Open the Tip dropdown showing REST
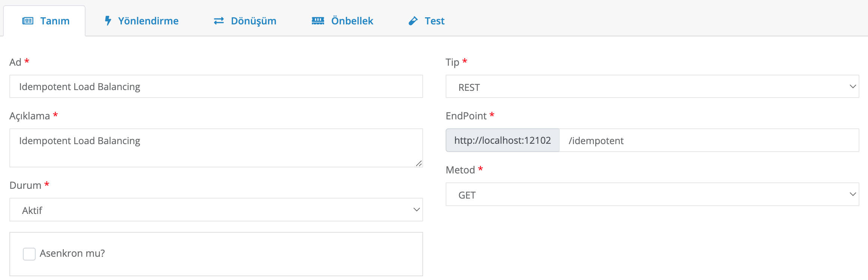This screenshot has height=280, width=868. pyautogui.click(x=652, y=87)
